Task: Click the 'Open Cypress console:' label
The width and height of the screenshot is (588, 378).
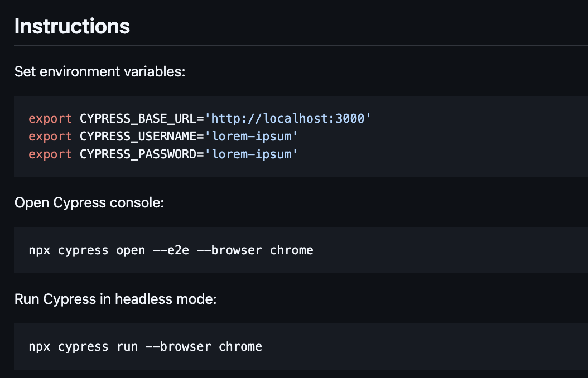Action: point(88,202)
